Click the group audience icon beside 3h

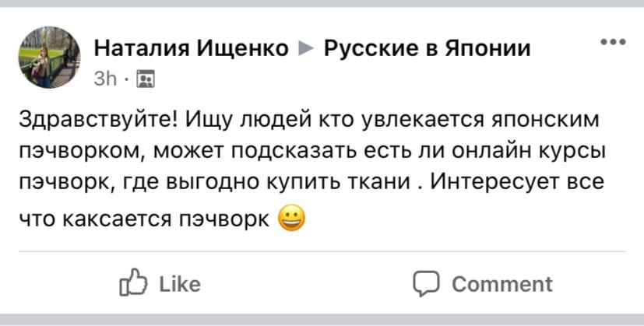pos(145,79)
